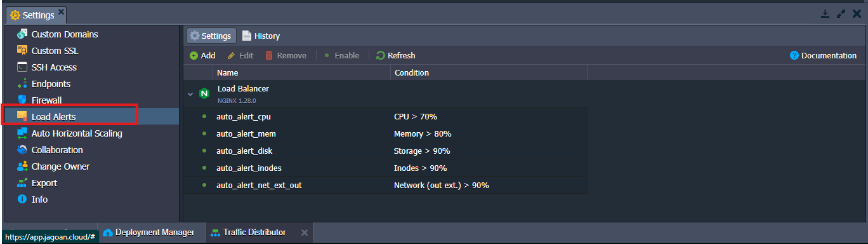Sort by the Condition column header

489,73
